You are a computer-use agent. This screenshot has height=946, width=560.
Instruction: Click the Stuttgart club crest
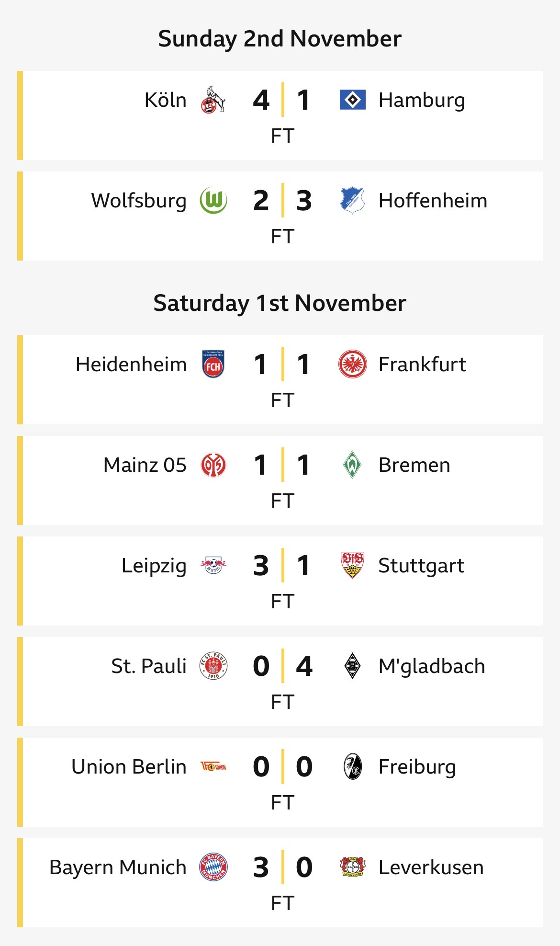coord(352,566)
